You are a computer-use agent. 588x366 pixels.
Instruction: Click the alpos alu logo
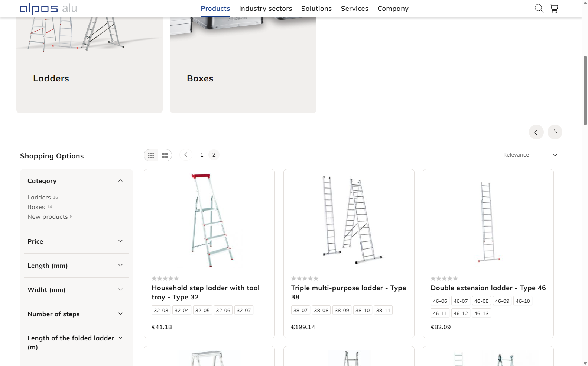[48, 8]
